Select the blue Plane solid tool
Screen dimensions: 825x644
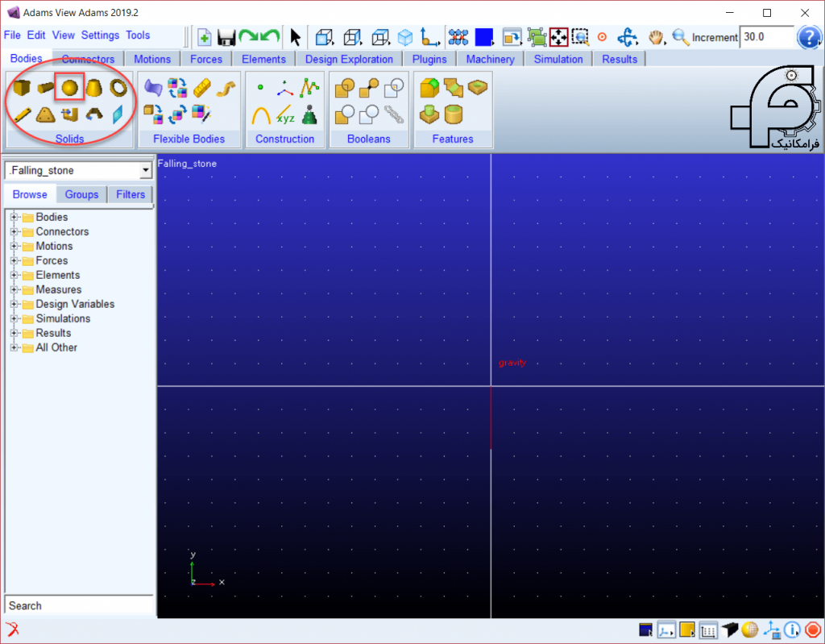click(x=118, y=114)
